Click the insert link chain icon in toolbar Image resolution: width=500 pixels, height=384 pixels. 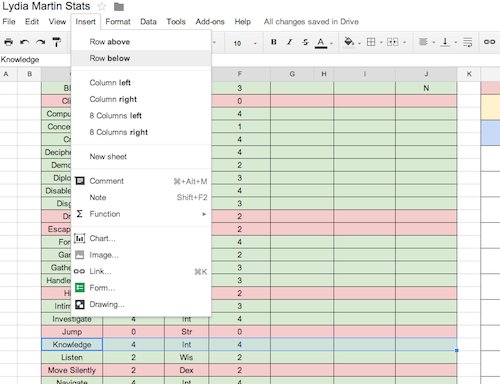click(x=489, y=42)
